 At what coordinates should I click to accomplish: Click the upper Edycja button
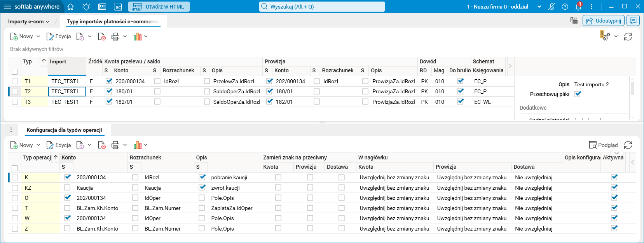click(59, 37)
